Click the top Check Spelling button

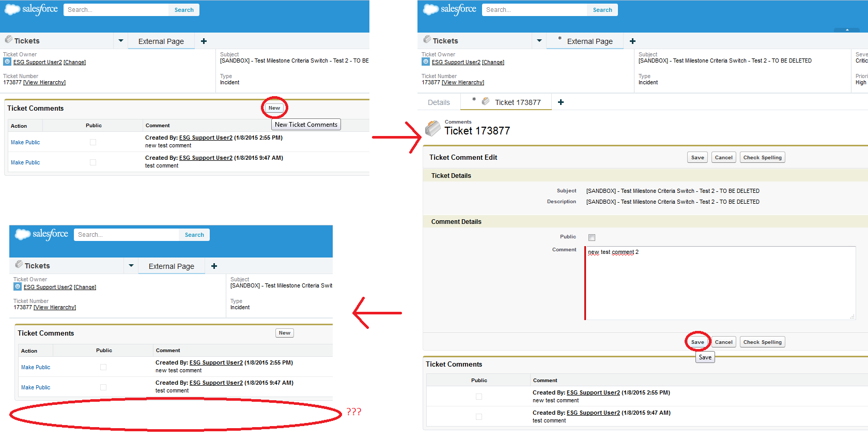(763, 158)
